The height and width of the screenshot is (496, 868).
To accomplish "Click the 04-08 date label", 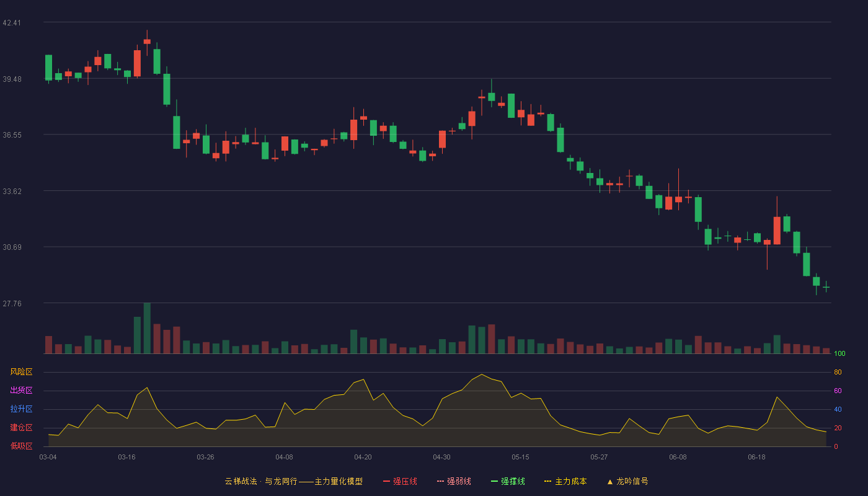I will click(284, 457).
